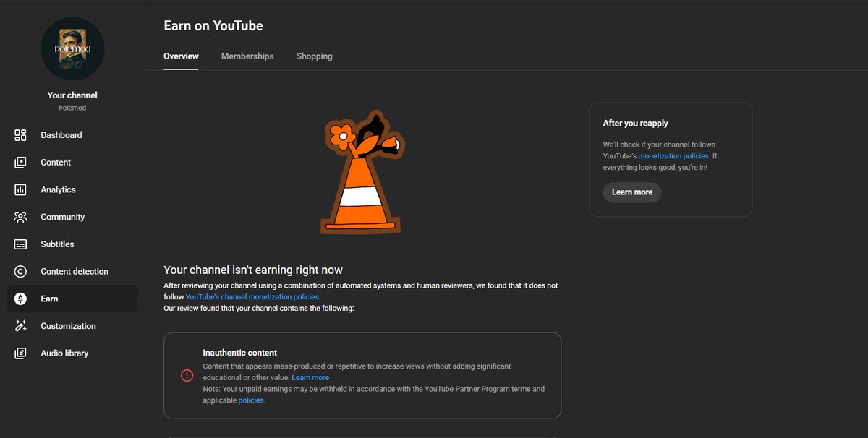Image resolution: width=868 pixels, height=438 pixels.
Task: Open the policies link about unpaid earnings
Action: [251, 400]
